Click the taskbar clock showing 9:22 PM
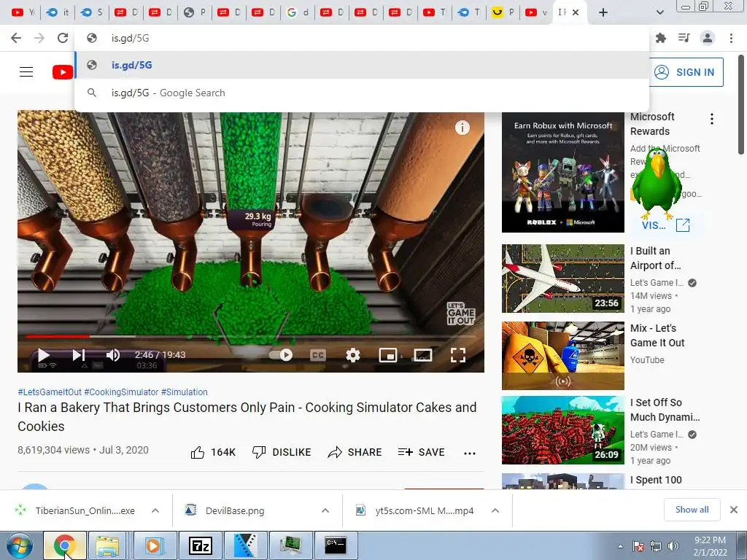Screen dimensions: 747x560 click(x=710, y=546)
